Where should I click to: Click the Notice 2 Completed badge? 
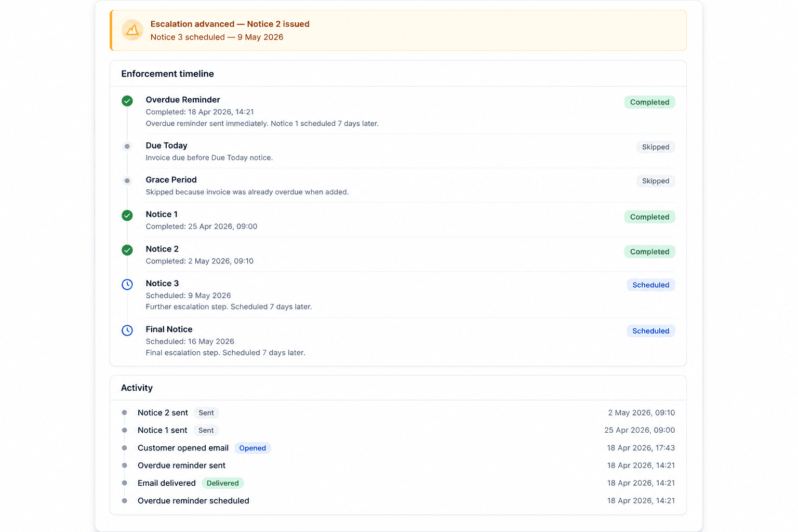point(649,251)
